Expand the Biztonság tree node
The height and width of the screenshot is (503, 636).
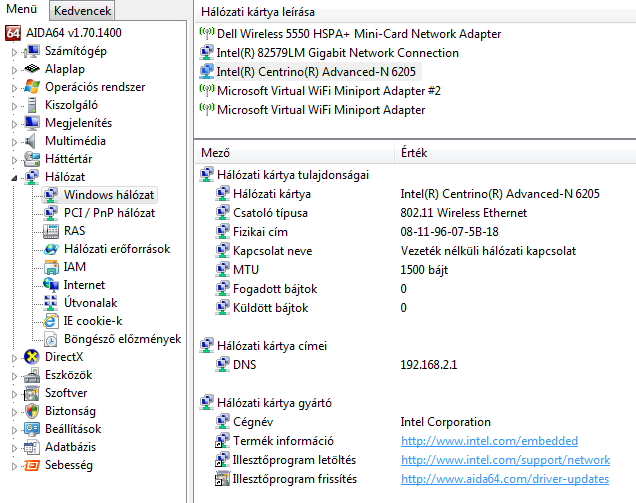(x=15, y=412)
